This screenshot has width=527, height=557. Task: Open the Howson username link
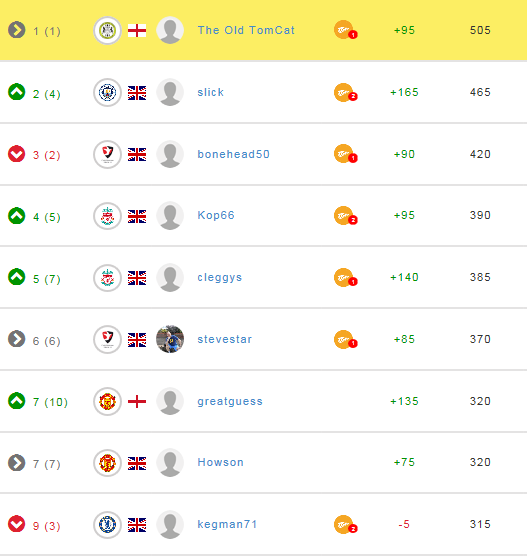pyautogui.click(x=221, y=462)
